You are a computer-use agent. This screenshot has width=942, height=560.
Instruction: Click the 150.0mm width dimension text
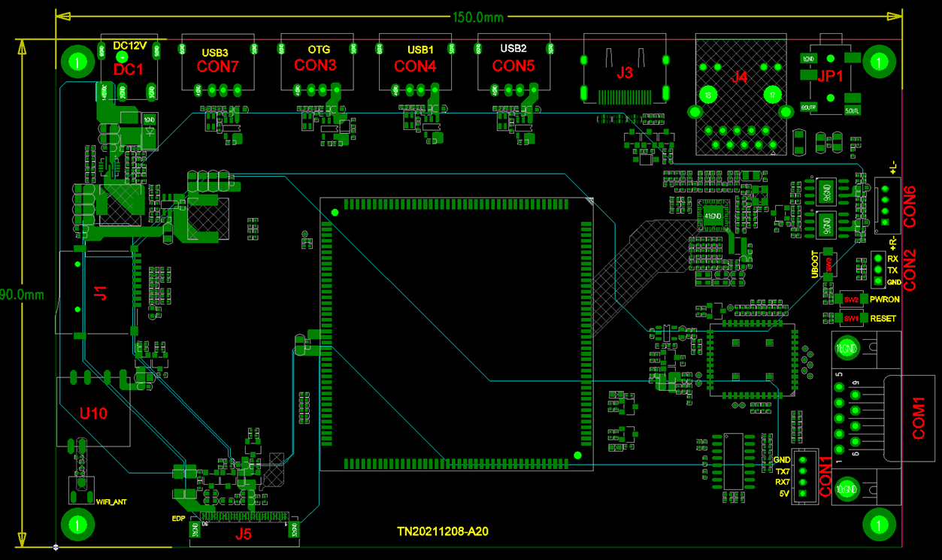pos(477,17)
